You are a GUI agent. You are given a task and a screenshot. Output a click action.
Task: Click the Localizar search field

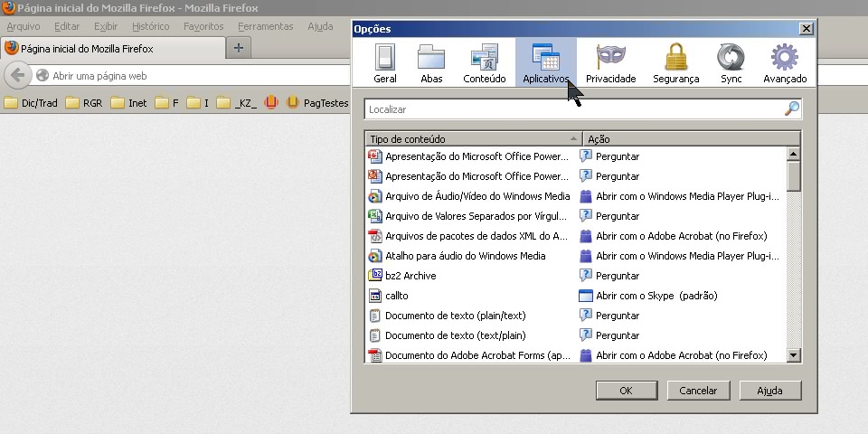(573, 109)
